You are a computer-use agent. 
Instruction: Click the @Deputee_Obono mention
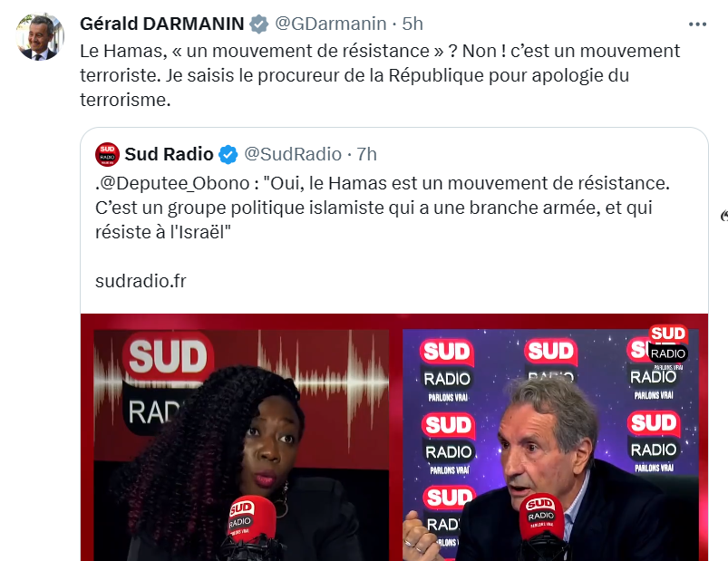point(175,183)
